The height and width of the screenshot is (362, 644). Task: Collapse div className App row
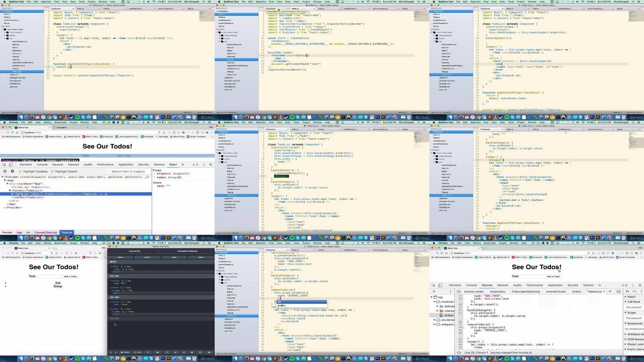[8, 183]
